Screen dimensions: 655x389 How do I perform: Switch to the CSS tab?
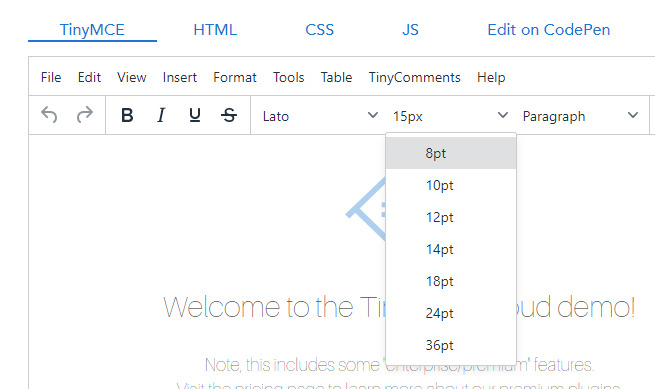320,30
